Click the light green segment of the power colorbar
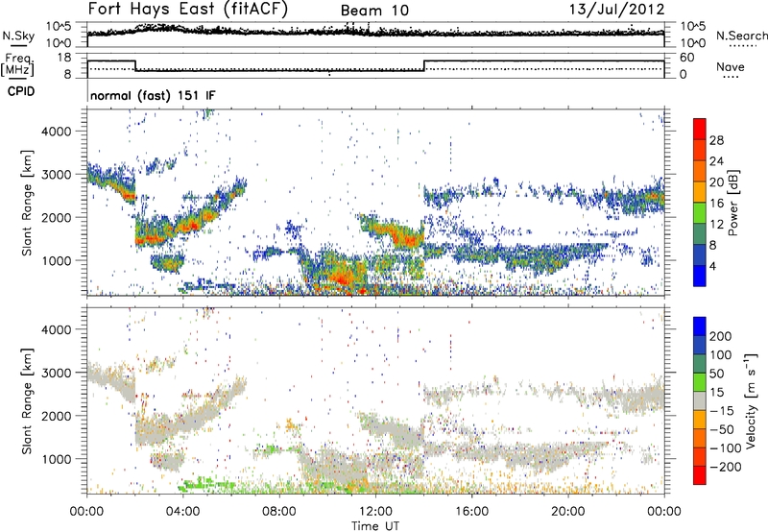768x532 pixels. (700, 212)
